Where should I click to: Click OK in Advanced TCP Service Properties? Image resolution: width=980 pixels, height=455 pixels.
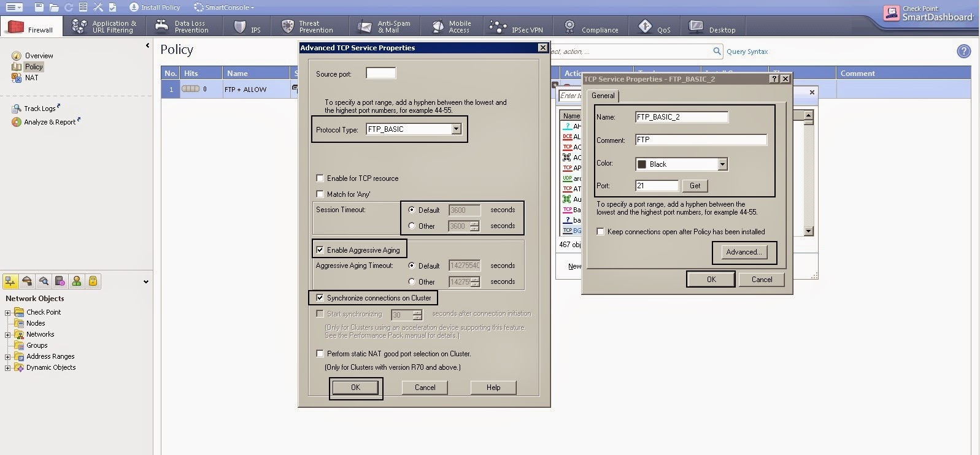(x=355, y=388)
